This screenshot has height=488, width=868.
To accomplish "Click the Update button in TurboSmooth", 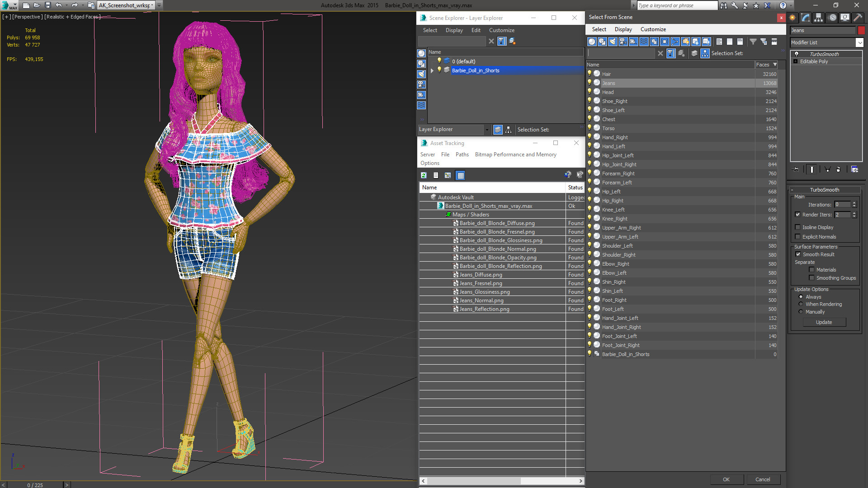I will point(824,322).
